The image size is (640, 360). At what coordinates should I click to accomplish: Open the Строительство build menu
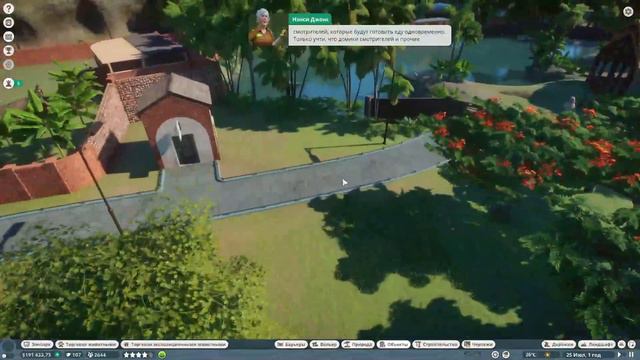tap(436, 344)
